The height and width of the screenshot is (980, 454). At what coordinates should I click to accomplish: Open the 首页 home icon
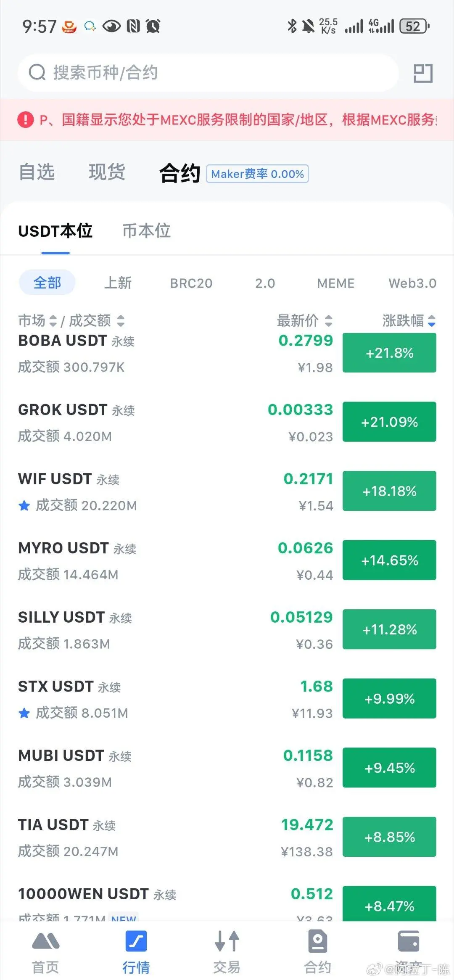[x=45, y=941]
